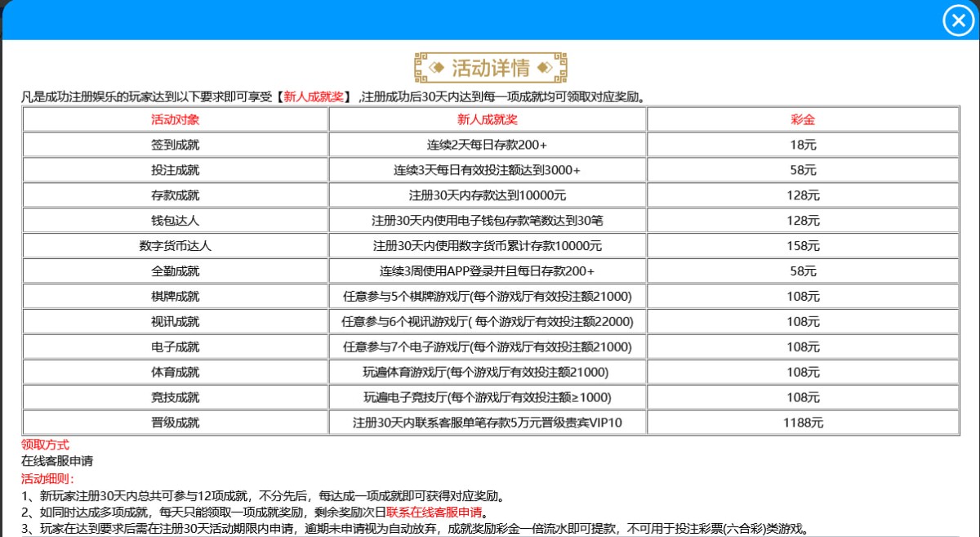Image resolution: width=980 pixels, height=537 pixels.
Task: Click the 投注成就 row label
Action: click(176, 170)
